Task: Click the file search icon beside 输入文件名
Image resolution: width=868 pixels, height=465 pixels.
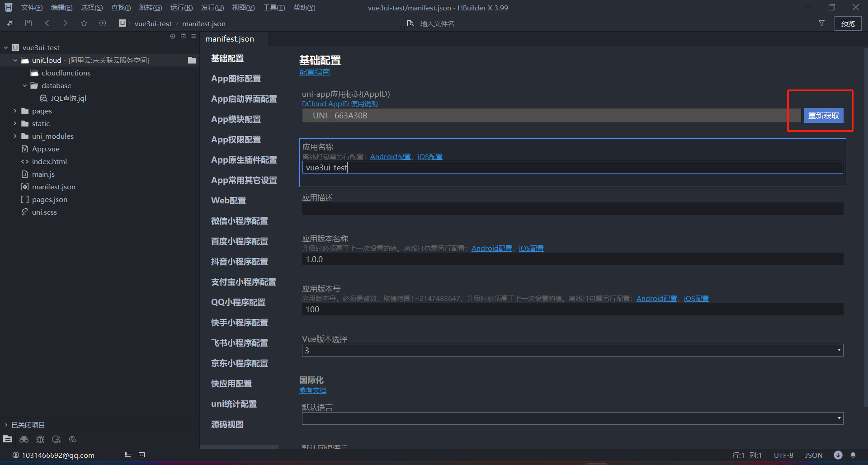Action: tap(410, 23)
